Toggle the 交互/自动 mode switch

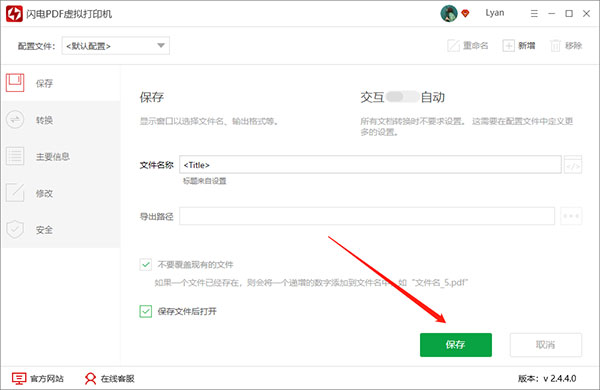point(402,97)
